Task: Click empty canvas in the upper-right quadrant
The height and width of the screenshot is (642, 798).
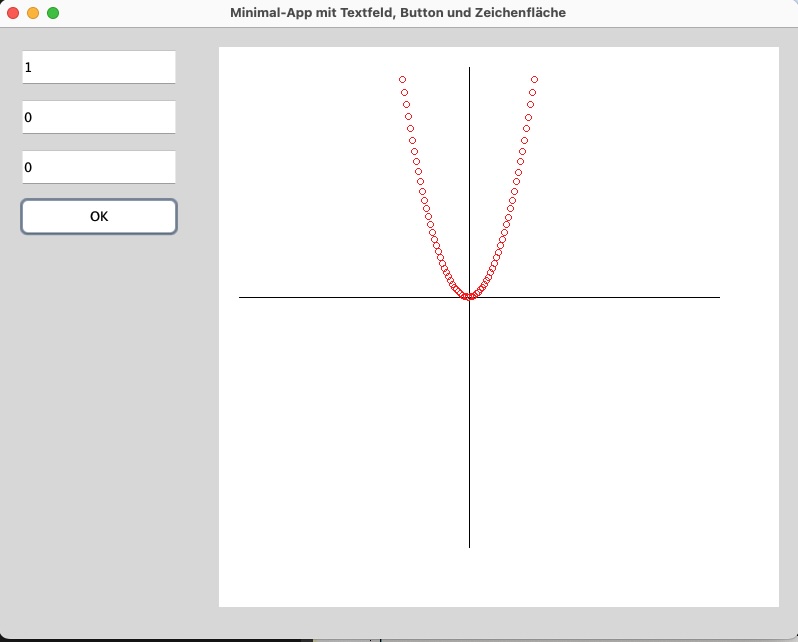Action: click(x=640, y=170)
